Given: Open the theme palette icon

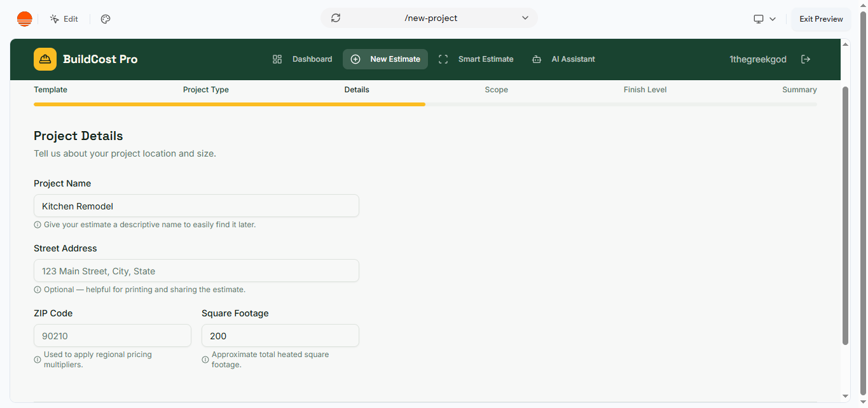Looking at the screenshot, I should click(106, 19).
